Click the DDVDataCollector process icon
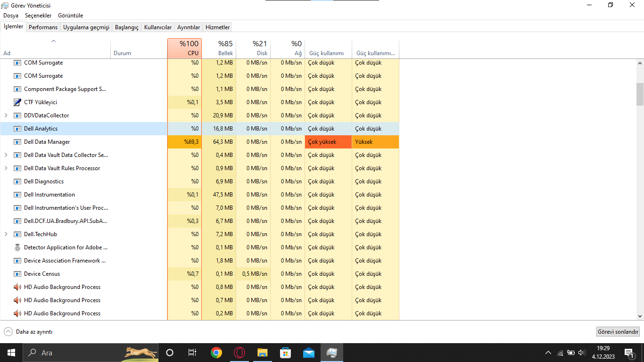 click(x=17, y=115)
